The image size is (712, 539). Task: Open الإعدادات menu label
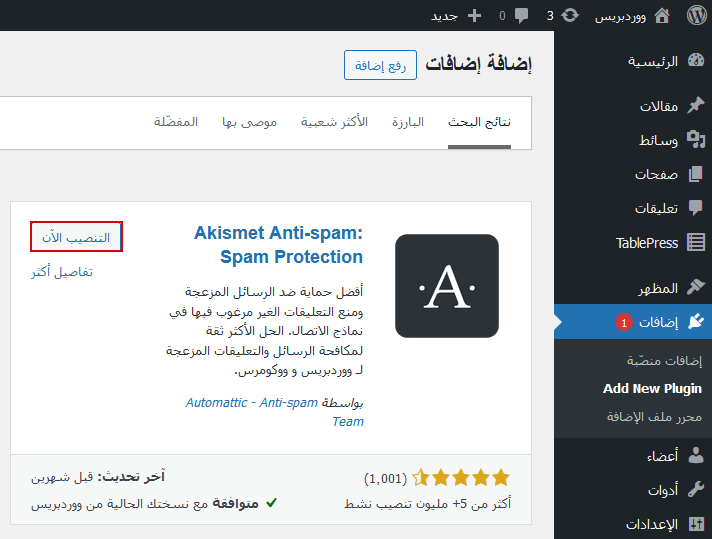tap(652, 525)
